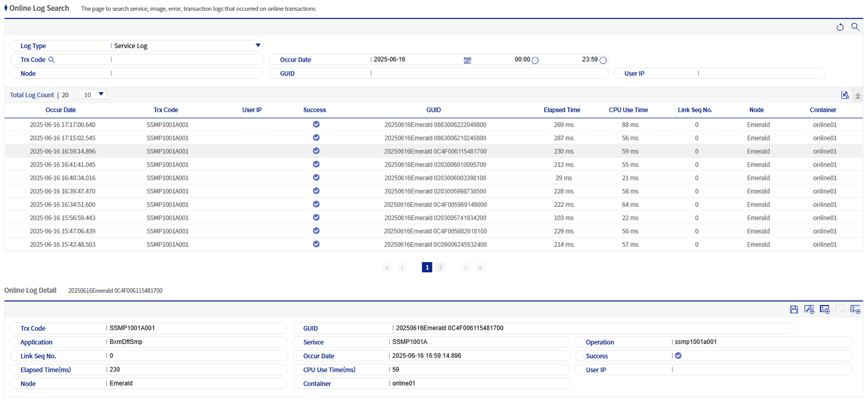Click the add-service-log icon in detail toolbar
This screenshot has height=410, width=868.
coord(810,309)
